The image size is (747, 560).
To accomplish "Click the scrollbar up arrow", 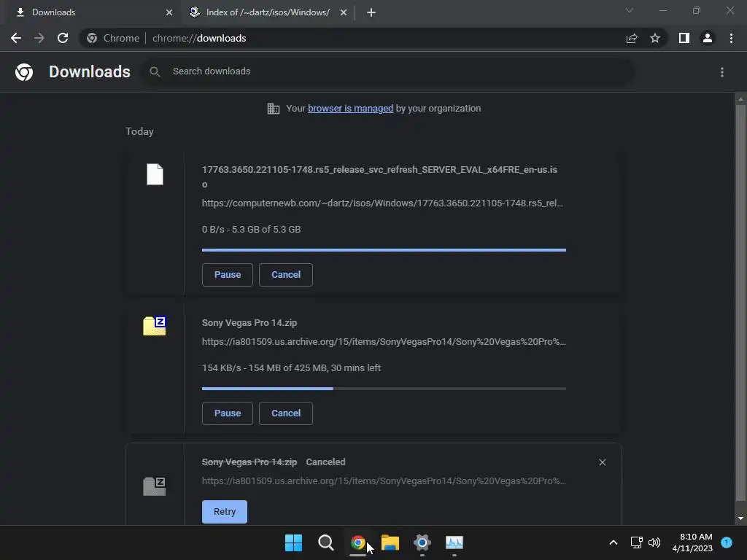I will tap(740, 99).
